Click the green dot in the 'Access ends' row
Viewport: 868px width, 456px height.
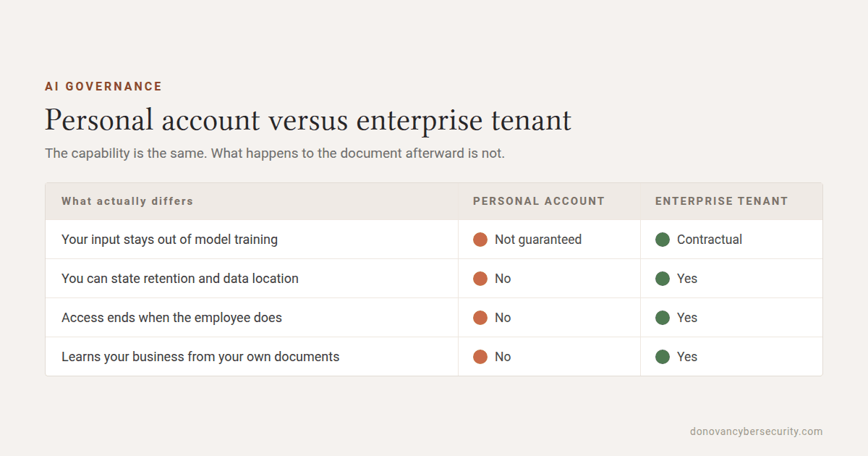(663, 318)
